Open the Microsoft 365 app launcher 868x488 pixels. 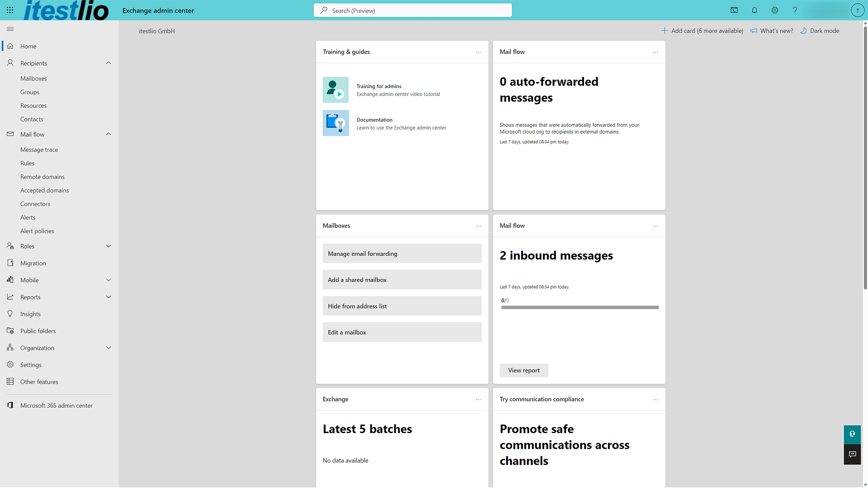point(10,10)
